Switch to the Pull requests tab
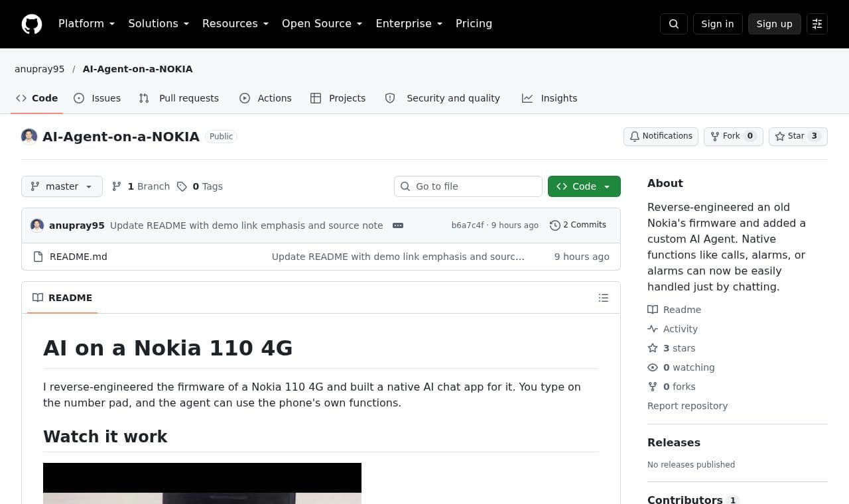Screen dimensions: 849x504 178,98
